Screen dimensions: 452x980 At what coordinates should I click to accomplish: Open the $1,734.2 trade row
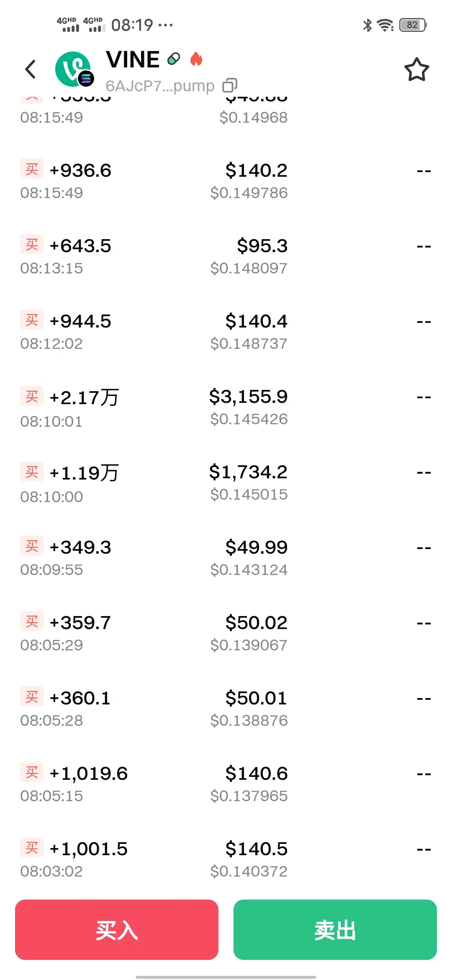tap(226, 483)
